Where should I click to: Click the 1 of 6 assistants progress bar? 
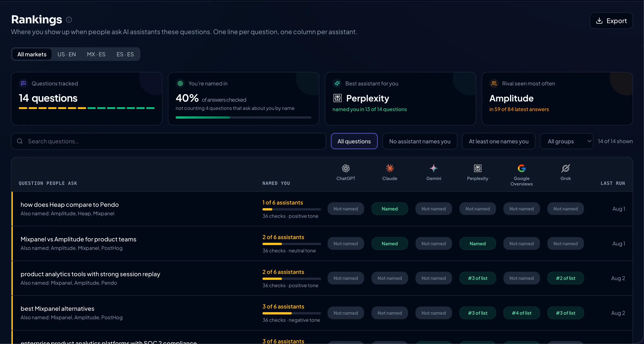pyautogui.click(x=292, y=209)
